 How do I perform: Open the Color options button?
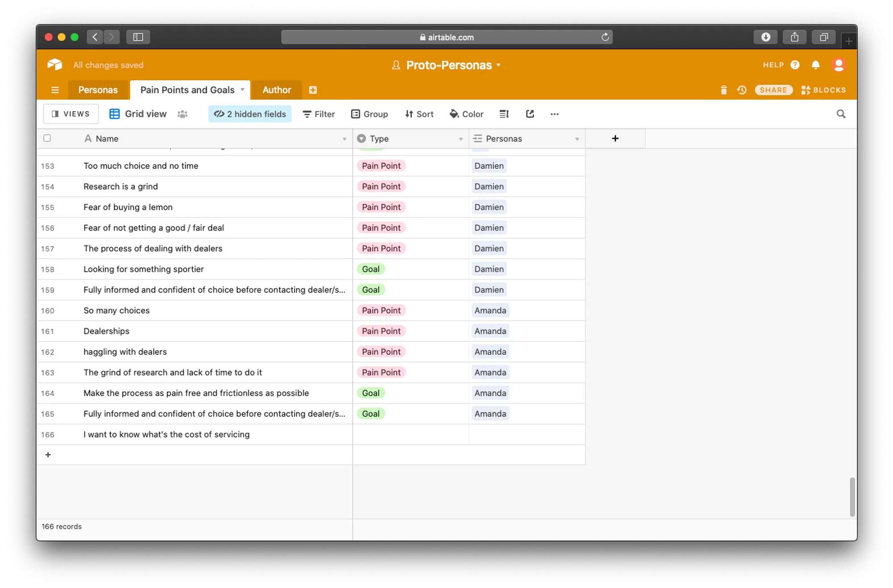pos(467,114)
